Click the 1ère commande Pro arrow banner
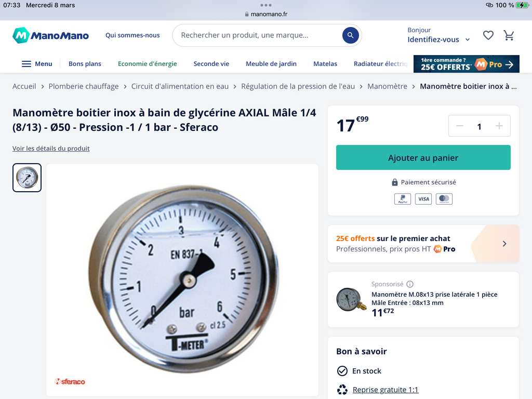This screenshot has width=532, height=399. click(x=466, y=64)
